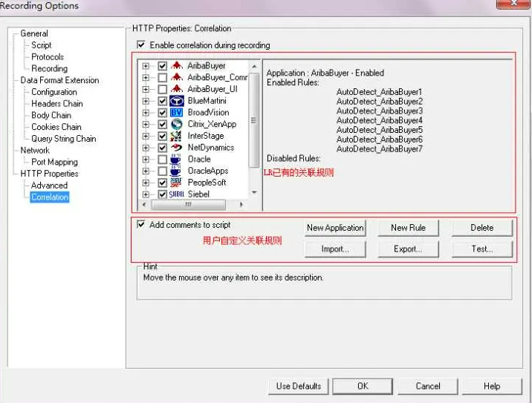This screenshot has width=532, height=403.
Task: Expand the PeopleSoft rules node
Action: [x=146, y=183]
